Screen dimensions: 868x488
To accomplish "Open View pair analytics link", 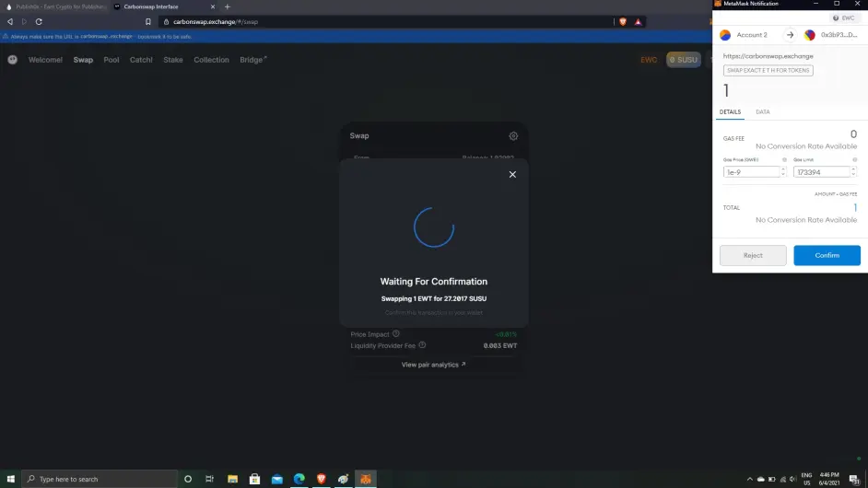I will point(433,365).
